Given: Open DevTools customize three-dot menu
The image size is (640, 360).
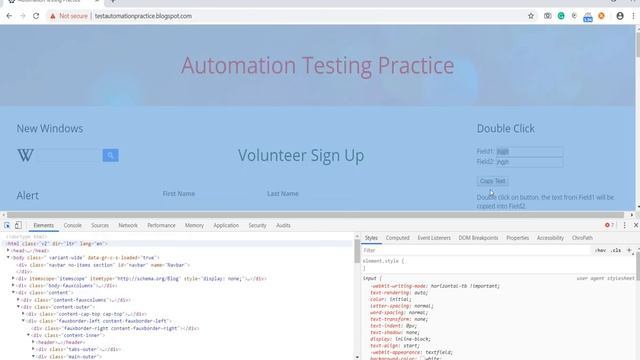Looking at the screenshot, I should 624,225.
